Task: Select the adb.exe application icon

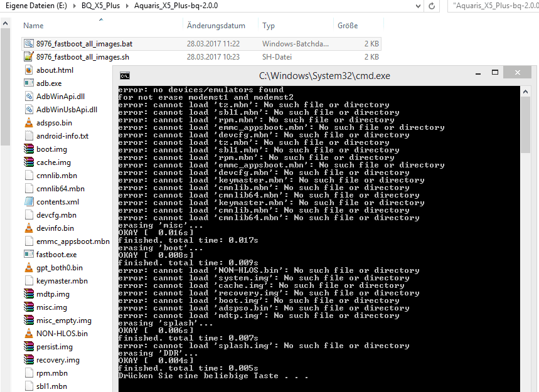Action: click(x=29, y=83)
